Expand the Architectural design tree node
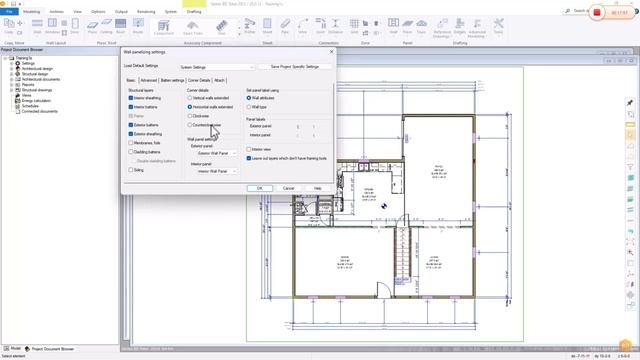The width and height of the screenshot is (640, 360). (x=12, y=69)
